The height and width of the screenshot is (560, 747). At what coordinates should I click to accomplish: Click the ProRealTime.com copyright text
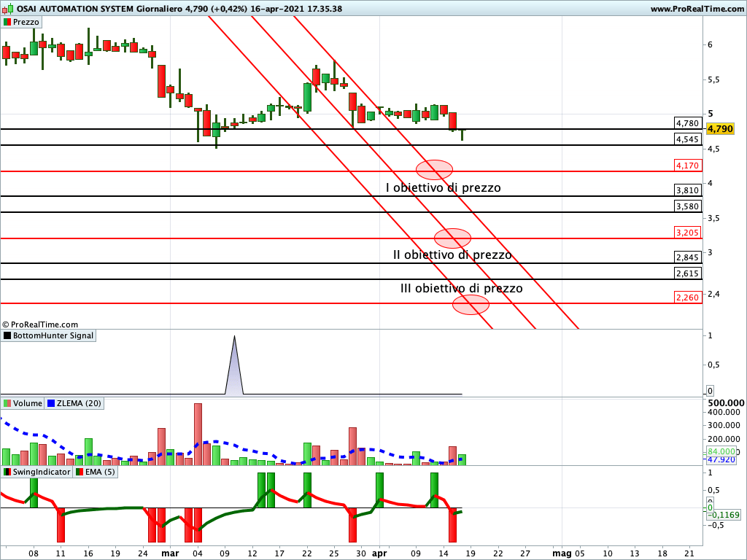pos(40,324)
